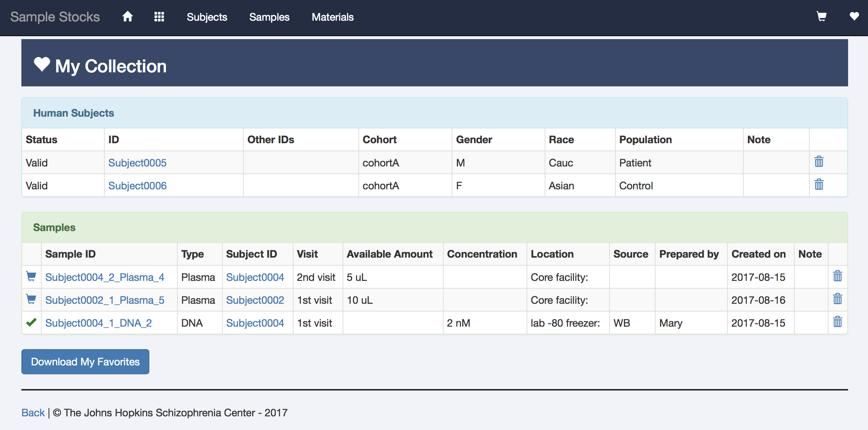Screen dimensions: 868x430
Task: Select the 'Cauc' race cell
Action: pos(580,163)
